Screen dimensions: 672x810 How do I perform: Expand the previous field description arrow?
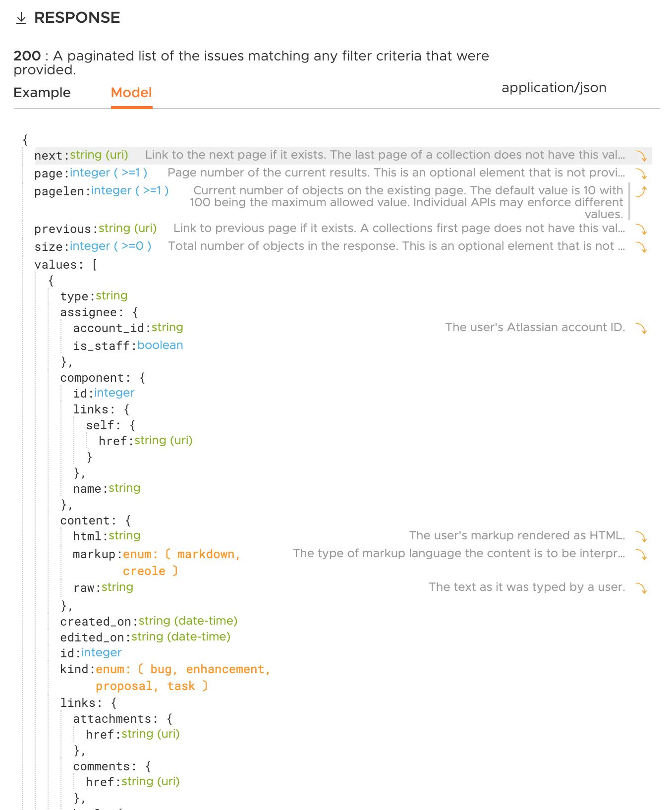click(641, 230)
